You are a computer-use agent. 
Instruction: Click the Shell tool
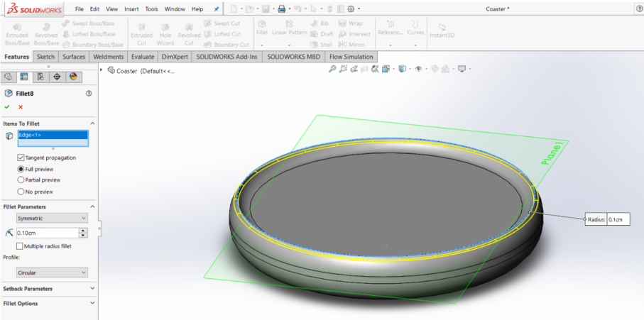tap(322, 45)
